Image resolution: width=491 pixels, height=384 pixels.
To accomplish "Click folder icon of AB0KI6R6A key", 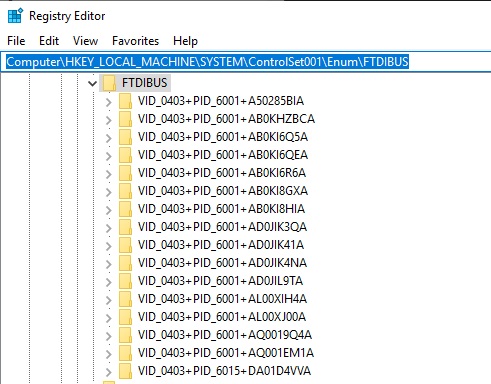I will (x=125, y=173).
